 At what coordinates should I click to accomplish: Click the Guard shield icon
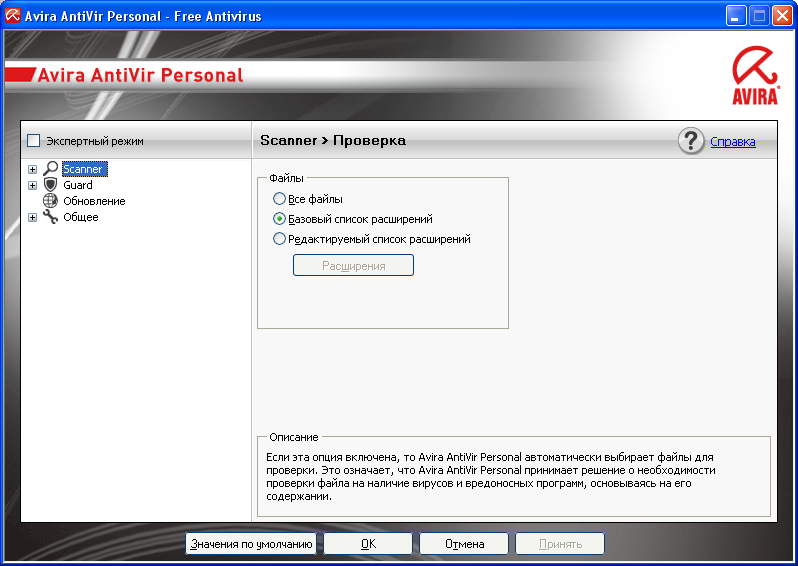coord(50,185)
